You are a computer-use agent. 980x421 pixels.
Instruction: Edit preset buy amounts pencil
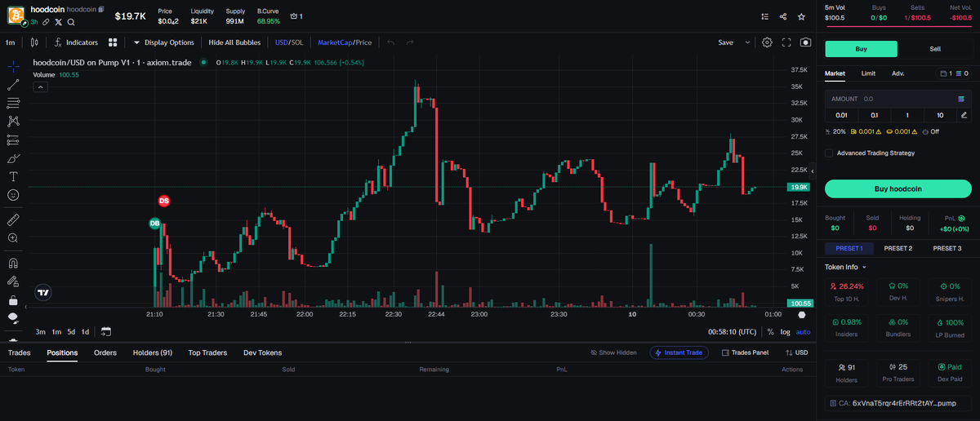(964, 115)
